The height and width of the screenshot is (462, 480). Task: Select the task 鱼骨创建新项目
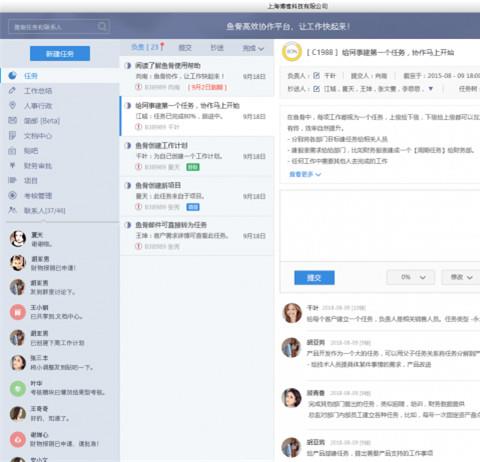(197, 196)
